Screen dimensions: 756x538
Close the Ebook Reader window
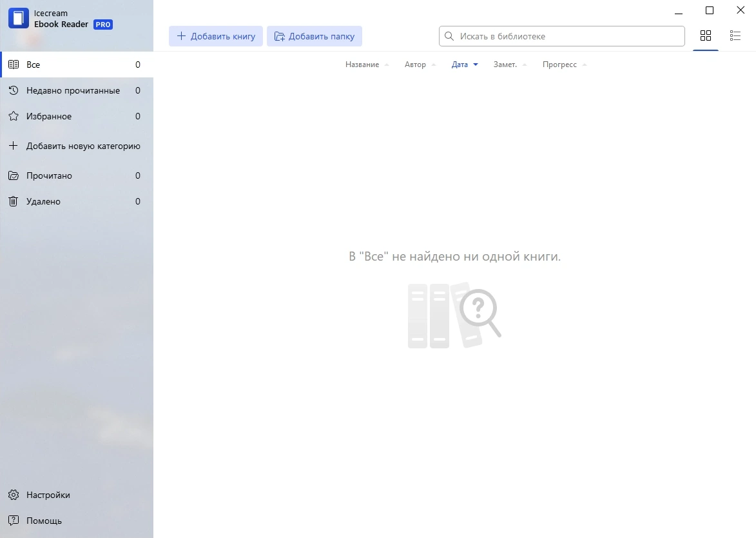click(x=741, y=10)
